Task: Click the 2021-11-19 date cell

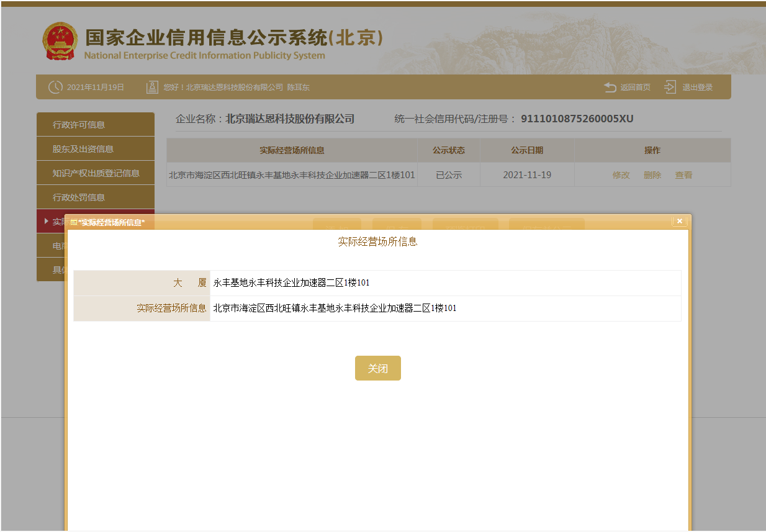Action: pos(527,175)
